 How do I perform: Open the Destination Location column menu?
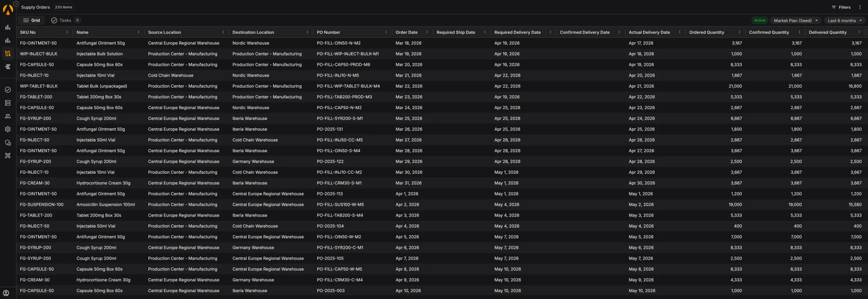[x=307, y=32]
